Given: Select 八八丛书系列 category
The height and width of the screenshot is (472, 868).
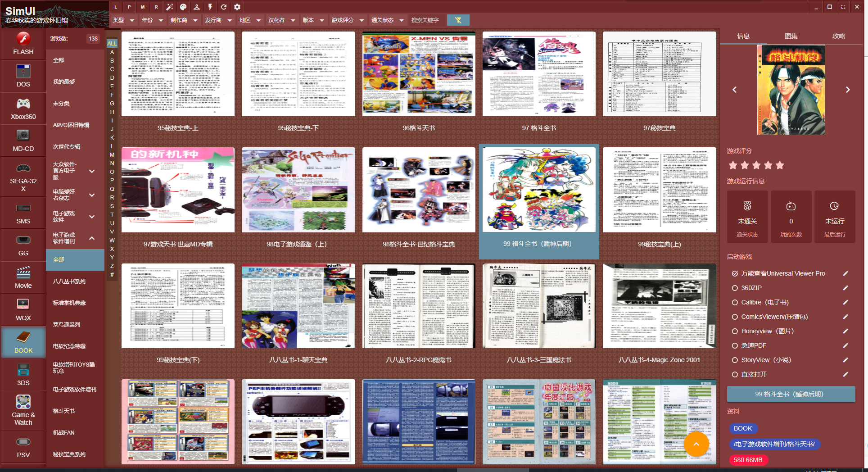Looking at the screenshot, I should click(x=75, y=281).
